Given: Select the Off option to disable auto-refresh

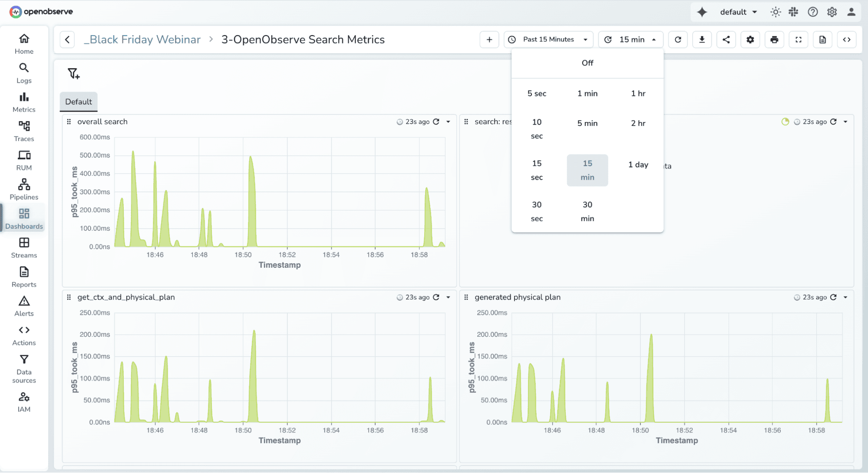Looking at the screenshot, I should [x=587, y=63].
